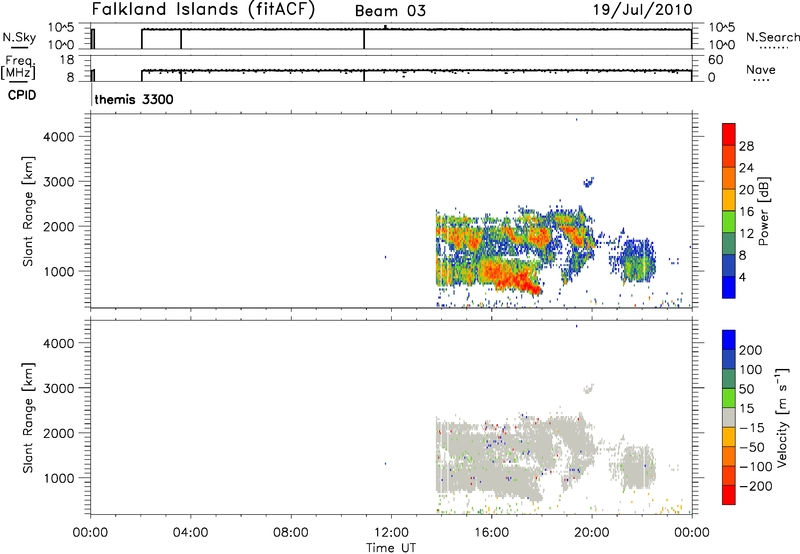This screenshot has width=800, height=554.
Task: Click the isolated blue echo near 3000 km in power panel
Action: click(588, 182)
